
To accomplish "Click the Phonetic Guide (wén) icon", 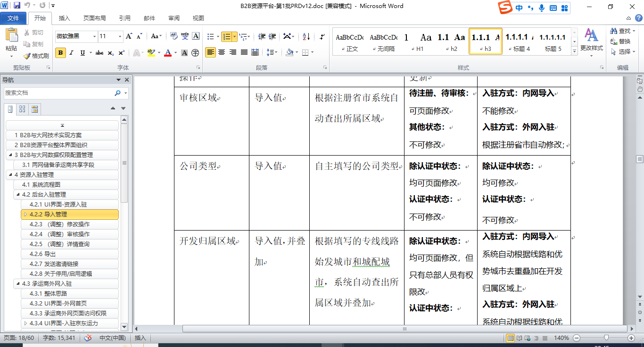I will 185,36.
